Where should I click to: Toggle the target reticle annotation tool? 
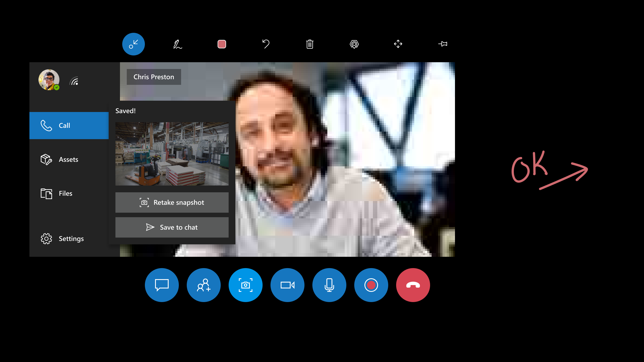354,44
